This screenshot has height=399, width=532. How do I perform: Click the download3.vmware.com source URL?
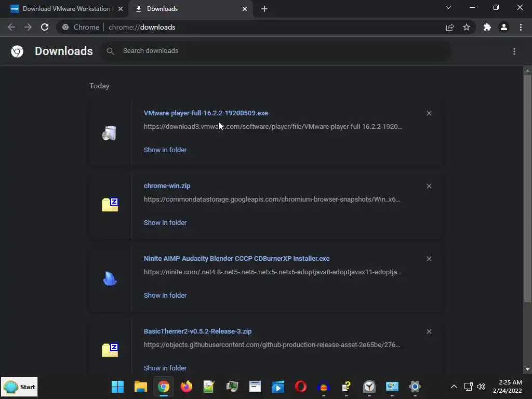[x=273, y=127]
